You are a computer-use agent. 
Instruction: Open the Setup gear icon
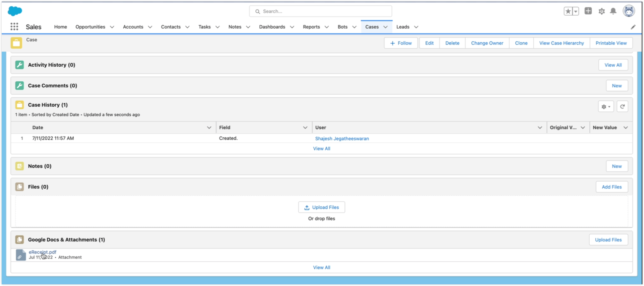(x=601, y=11)
